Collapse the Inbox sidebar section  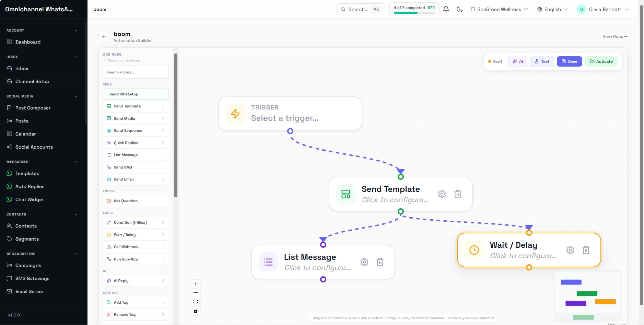point(76,57)
